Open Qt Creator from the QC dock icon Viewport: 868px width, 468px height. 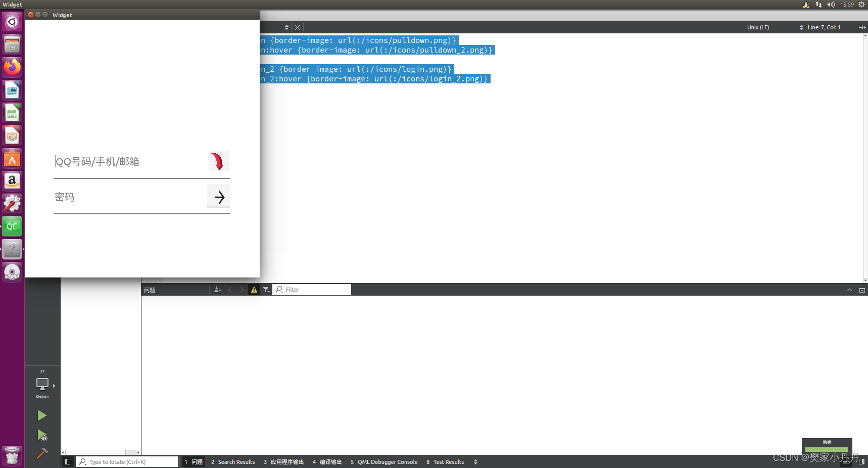coord(12,226)
